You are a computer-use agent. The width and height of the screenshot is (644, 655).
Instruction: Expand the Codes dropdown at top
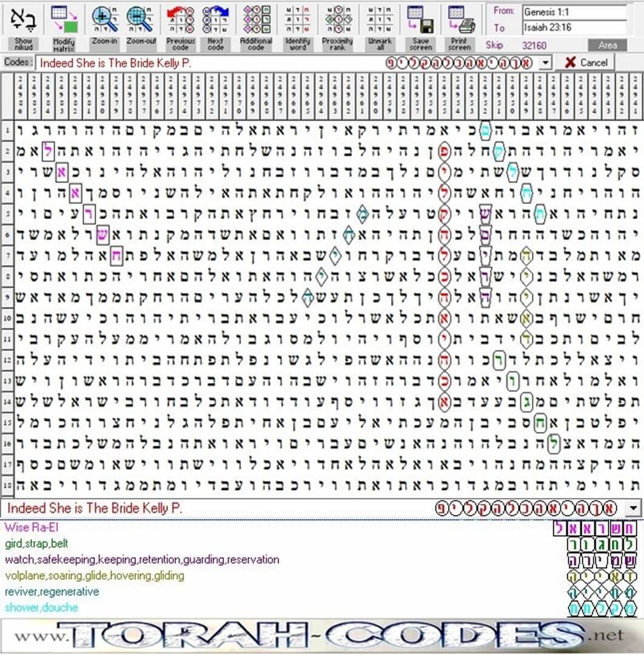click(545, 63)
